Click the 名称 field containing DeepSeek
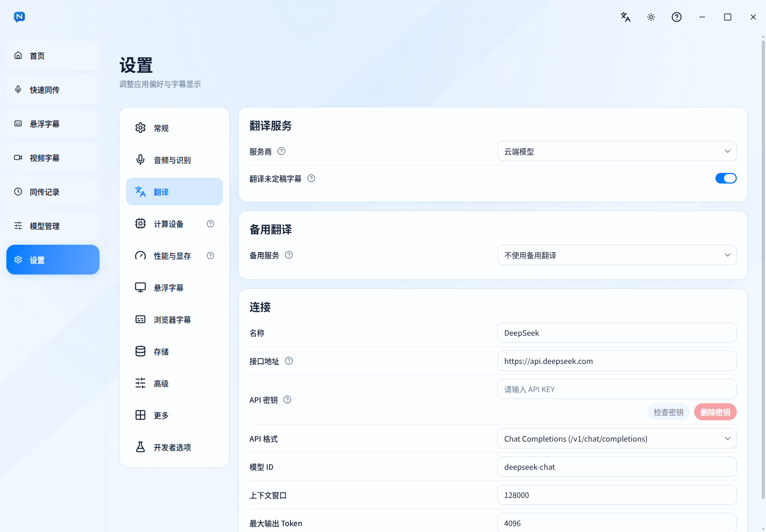 617,332
